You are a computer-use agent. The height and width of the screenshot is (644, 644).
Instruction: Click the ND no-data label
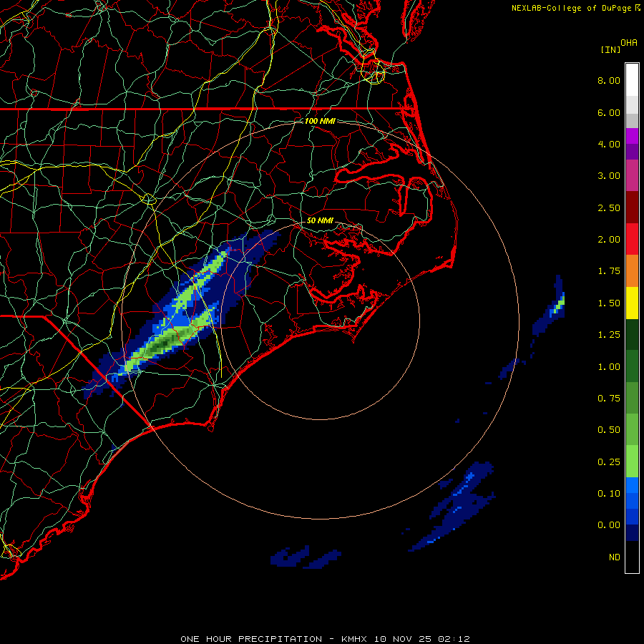[x=615, y=557]
